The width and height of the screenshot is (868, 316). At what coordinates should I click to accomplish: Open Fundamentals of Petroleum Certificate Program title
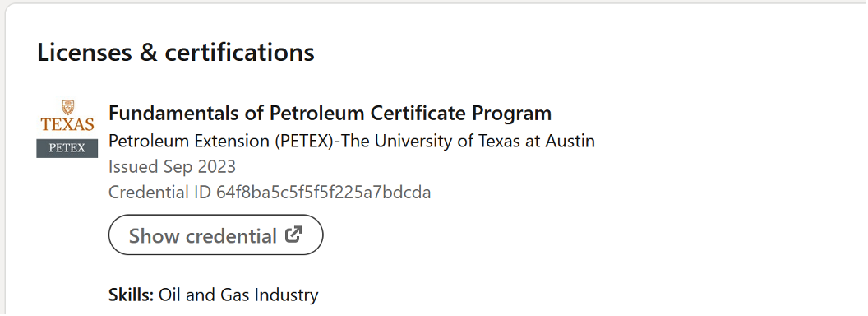point(330,113)
